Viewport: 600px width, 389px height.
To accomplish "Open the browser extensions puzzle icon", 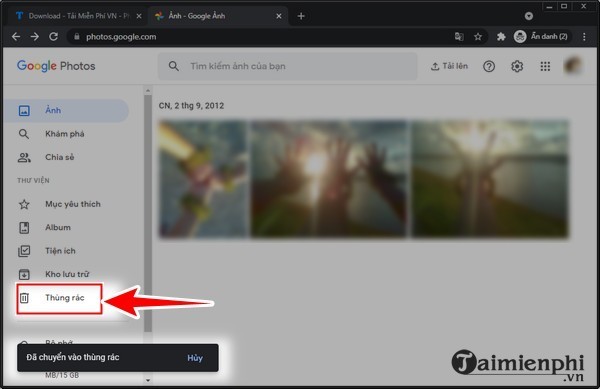I will [x=501, y=37].
